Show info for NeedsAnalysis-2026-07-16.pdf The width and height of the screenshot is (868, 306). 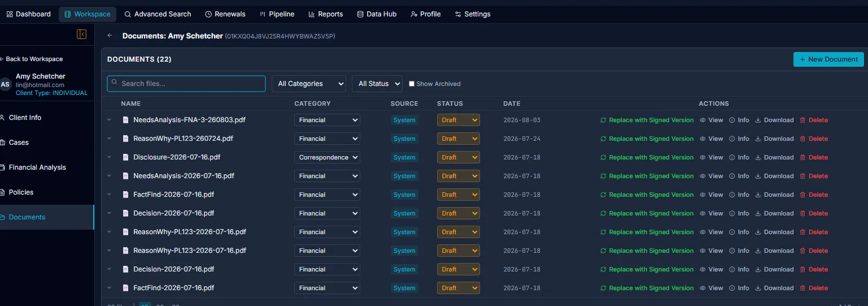739,176
